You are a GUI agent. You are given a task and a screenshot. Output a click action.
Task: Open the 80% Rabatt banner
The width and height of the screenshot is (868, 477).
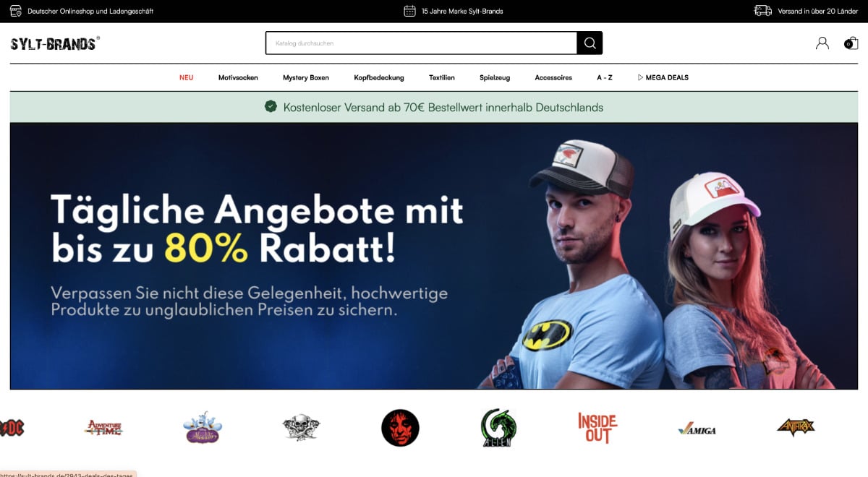(433, 256)
